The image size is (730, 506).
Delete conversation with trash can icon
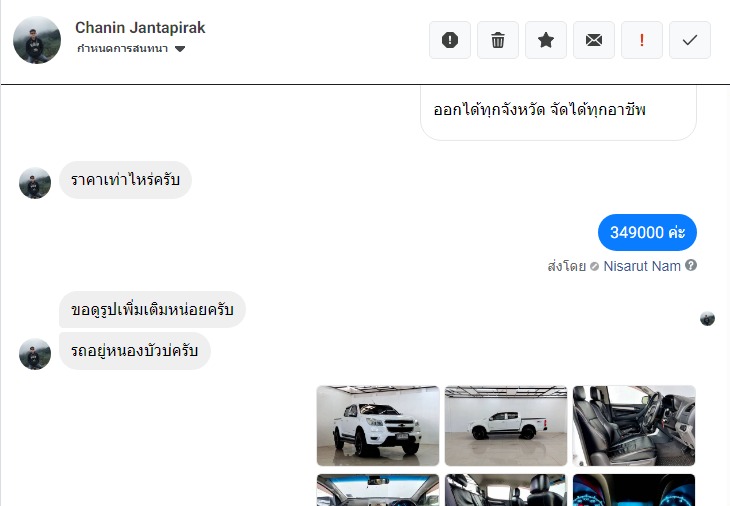tap(498, 40)
